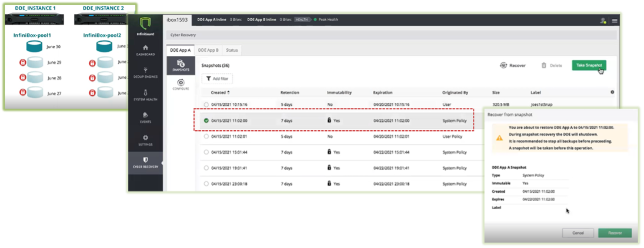Open the Configure panel icon

(x=181, y=84)
